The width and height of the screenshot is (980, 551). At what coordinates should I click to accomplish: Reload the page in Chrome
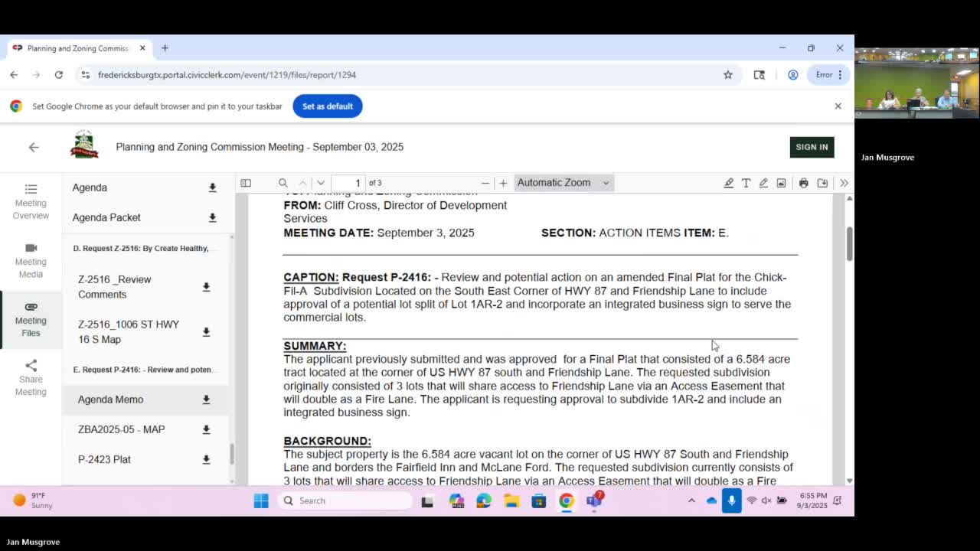click(58, 75)
